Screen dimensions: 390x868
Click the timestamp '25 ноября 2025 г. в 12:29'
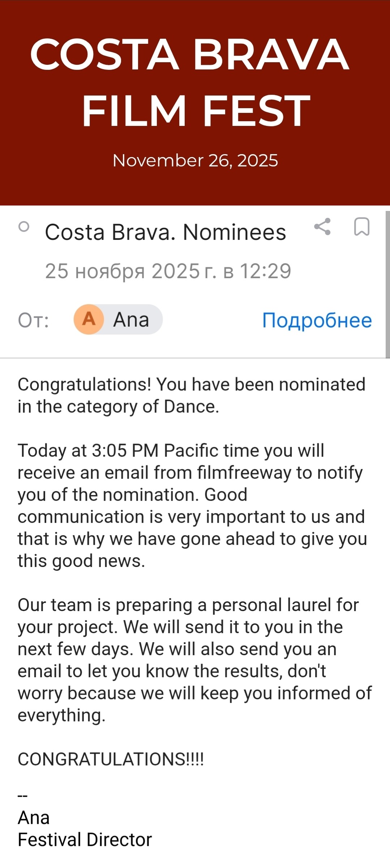(168, 271)
